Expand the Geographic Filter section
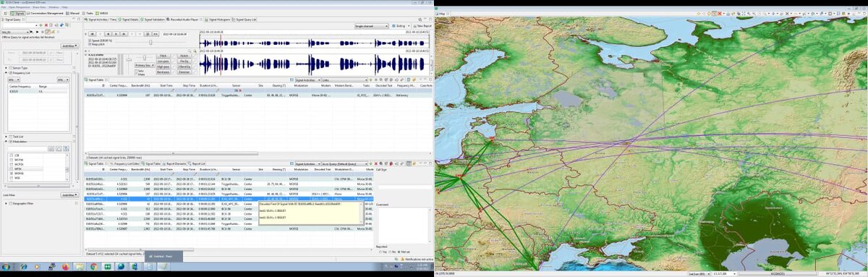Viewport: 868px width, 277px height. (6, 203)
